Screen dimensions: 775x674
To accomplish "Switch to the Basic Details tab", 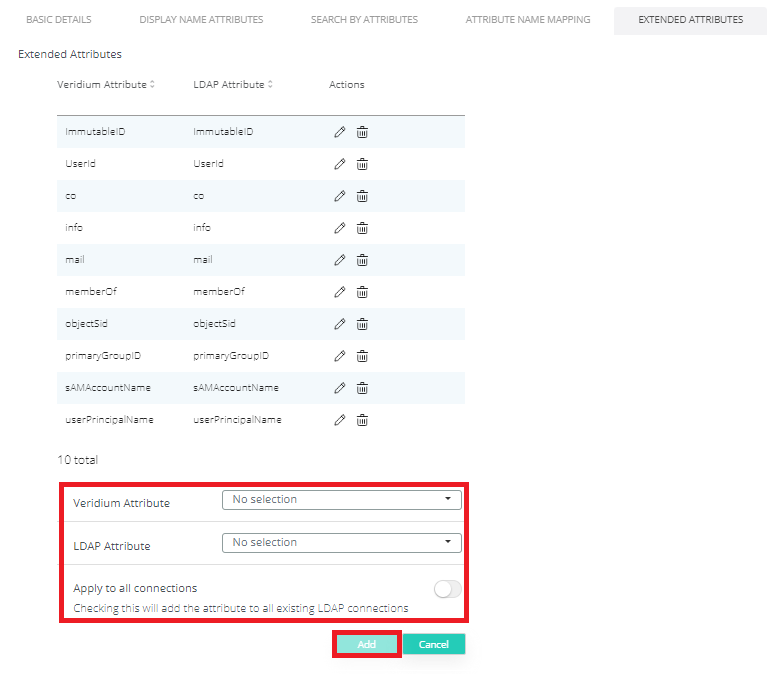I will (58, 20).
